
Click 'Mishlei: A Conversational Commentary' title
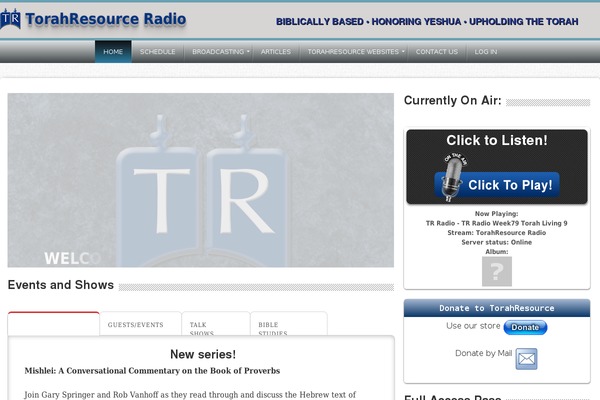[x=152, y=371]
